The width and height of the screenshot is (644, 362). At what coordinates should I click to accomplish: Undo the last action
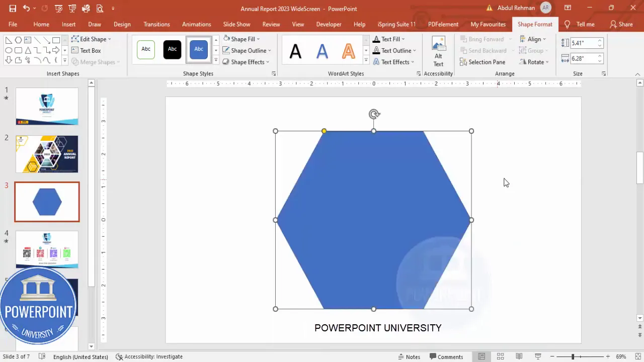click(26, 9)
